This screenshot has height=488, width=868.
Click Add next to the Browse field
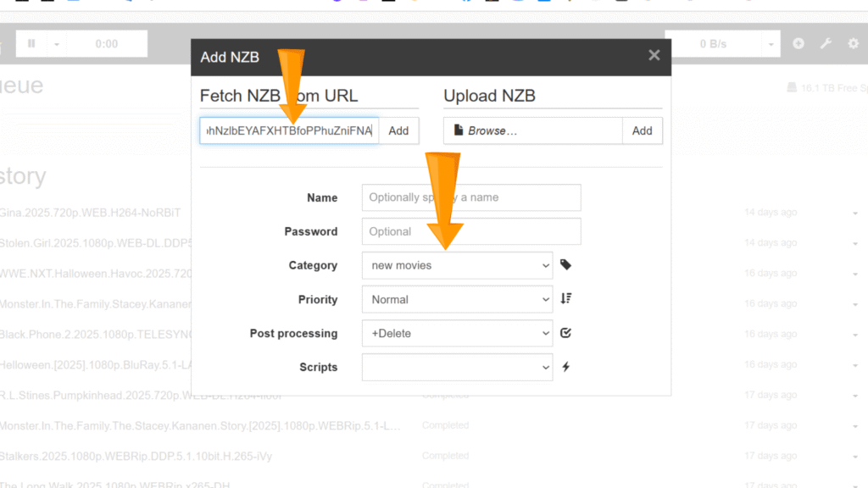tap(642, 130)
